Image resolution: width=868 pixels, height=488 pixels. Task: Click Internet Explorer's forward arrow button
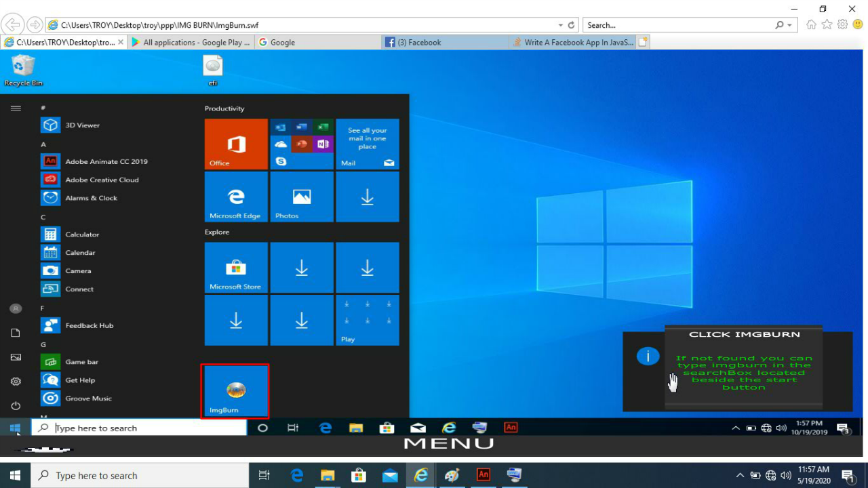tap(35, 25)
